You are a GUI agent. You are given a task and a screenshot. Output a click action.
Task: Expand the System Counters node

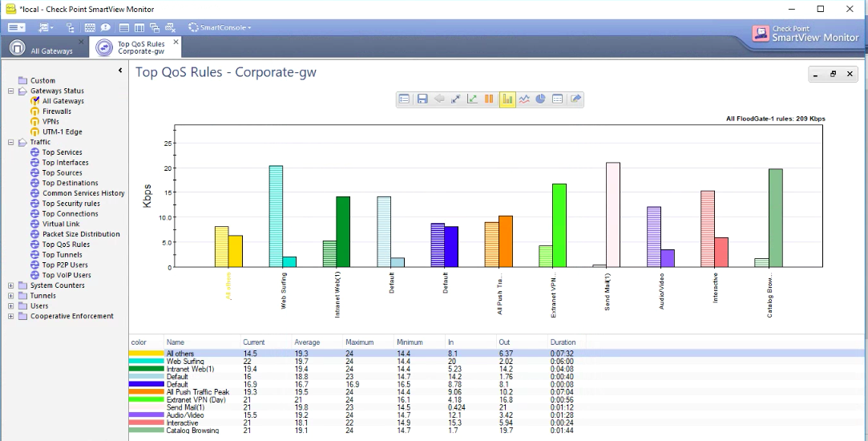pyautogui.click(x=10, y=285)
